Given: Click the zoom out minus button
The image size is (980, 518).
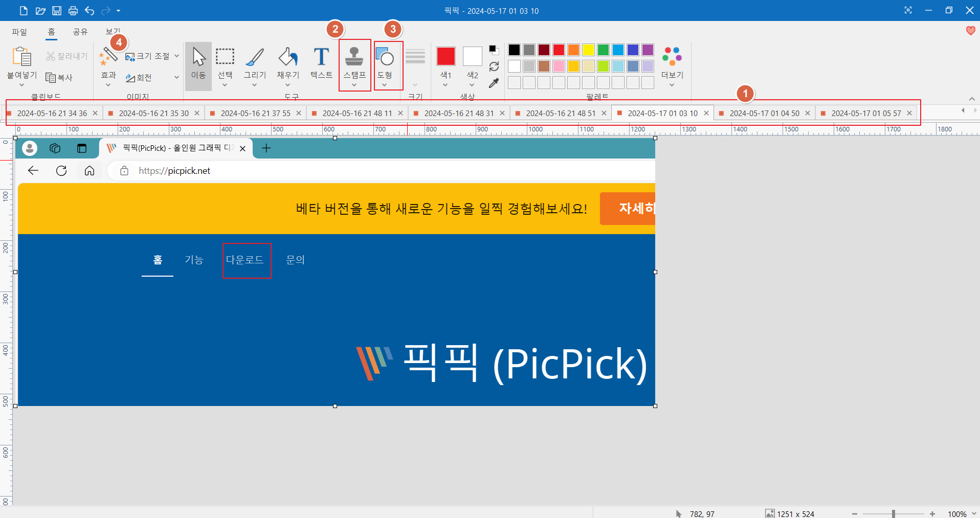Looking at the screenshot, I should click(855, 513).
